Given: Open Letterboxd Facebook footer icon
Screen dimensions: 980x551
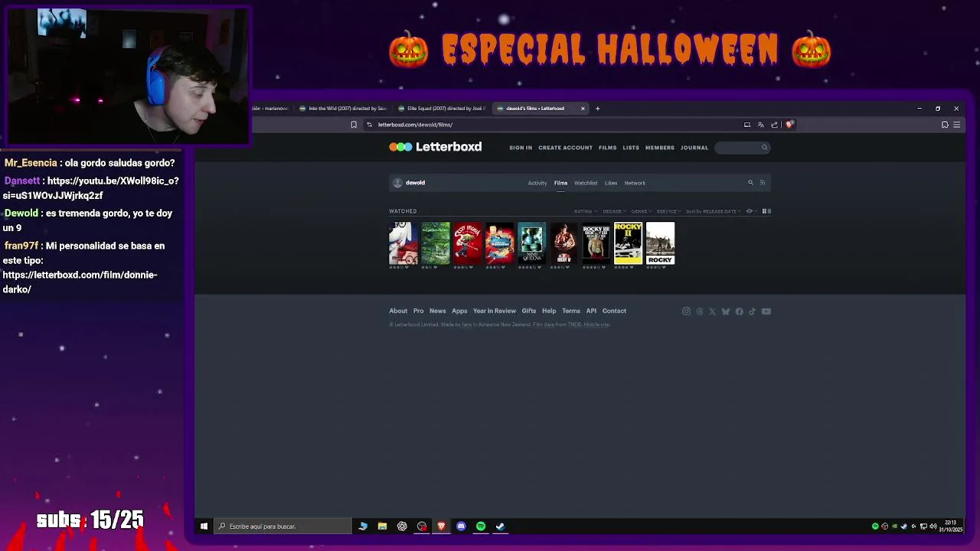Looking at the screenshot, I should point(739,311).
